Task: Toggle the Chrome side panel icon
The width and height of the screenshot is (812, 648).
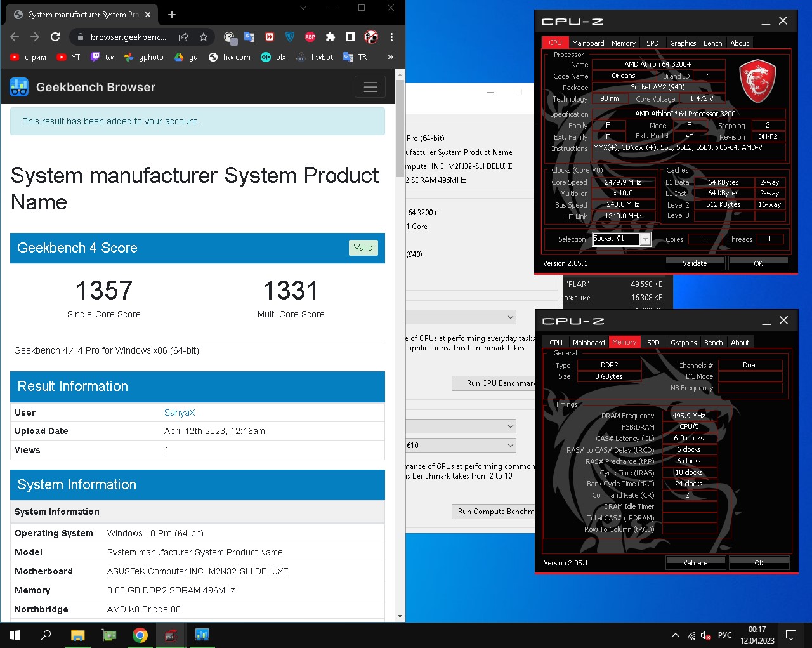Action: coord(351,37)
